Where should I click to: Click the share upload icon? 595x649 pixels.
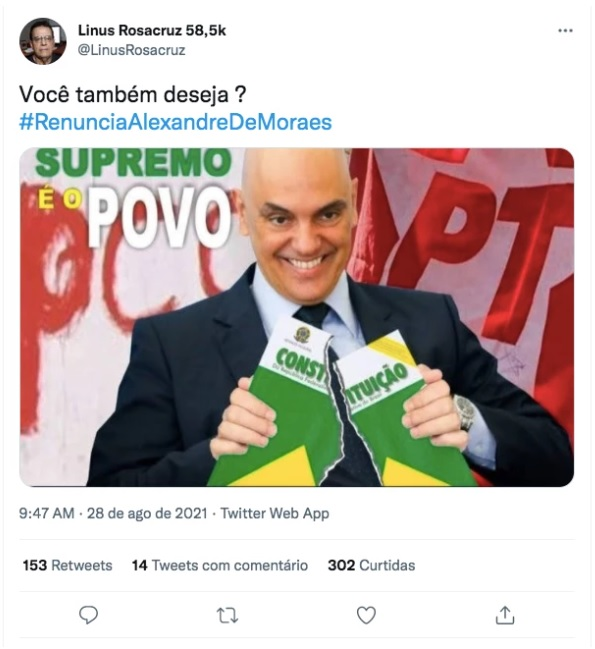point(505,615)
